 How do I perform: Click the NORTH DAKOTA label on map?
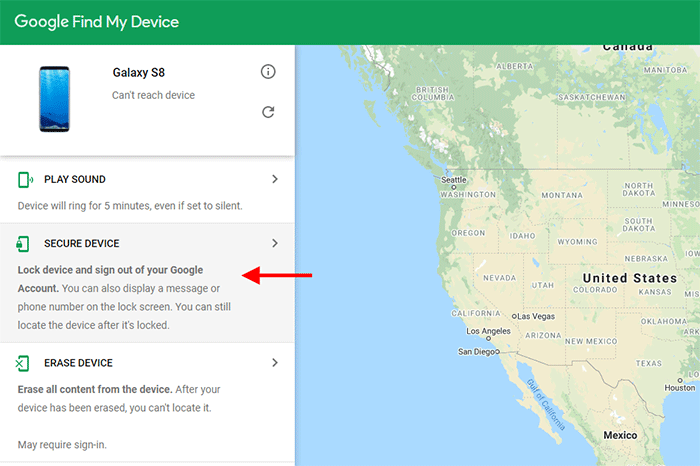point(639,189)
